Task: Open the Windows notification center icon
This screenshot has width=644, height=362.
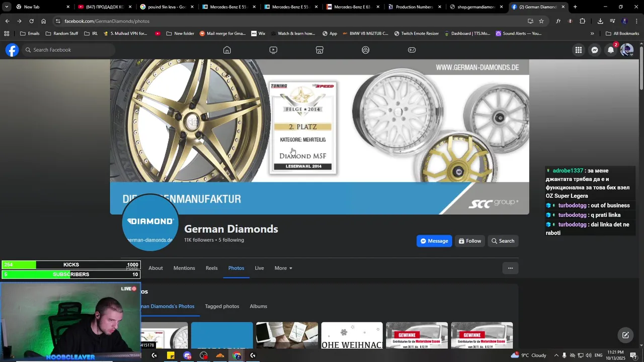Action: tap(633, 355)
